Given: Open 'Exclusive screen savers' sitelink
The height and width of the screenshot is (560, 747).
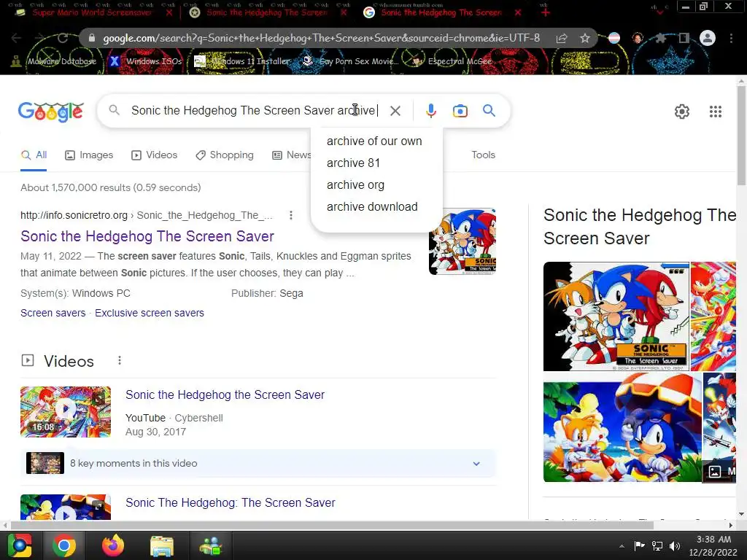Looking at the screenshot, I should (x=149, y=313).
